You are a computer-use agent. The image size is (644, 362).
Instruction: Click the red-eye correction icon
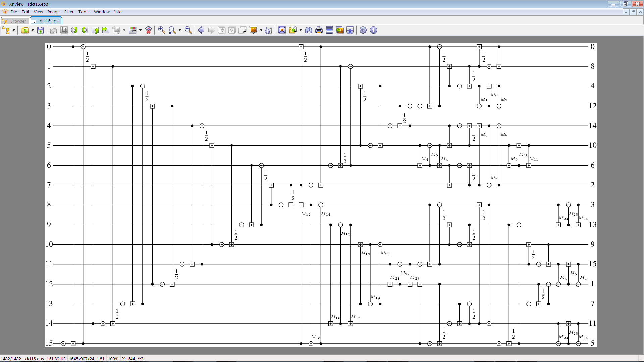149,31
